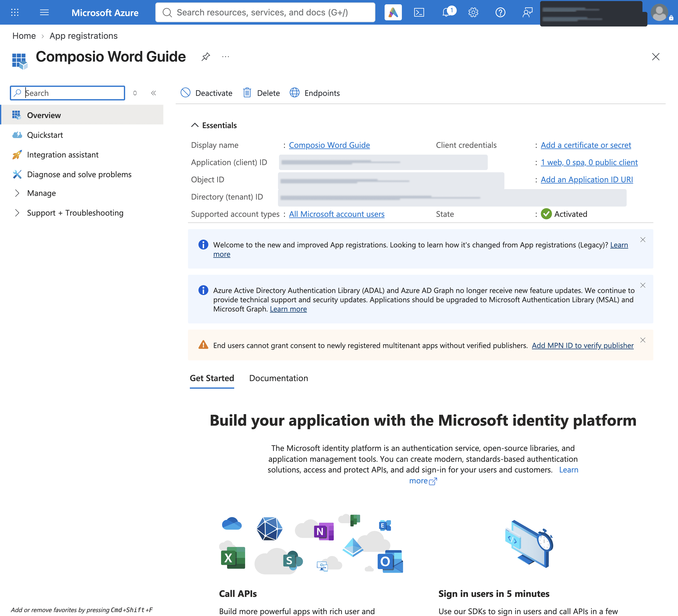Click the Composio Word Guide display name link

click(x=329, y=145)
